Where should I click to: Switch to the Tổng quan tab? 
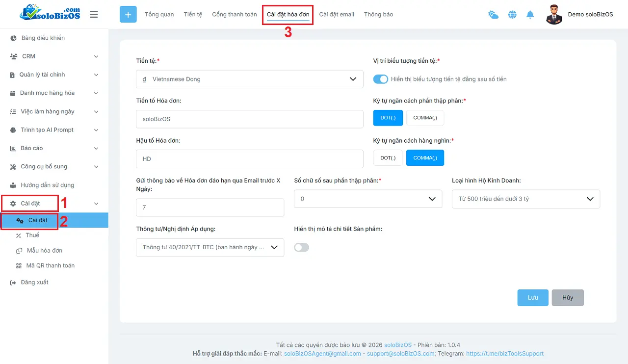(x=159, y=15)
